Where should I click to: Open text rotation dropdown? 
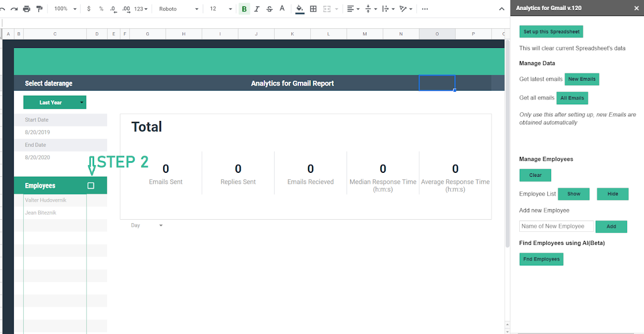tap(406, 9)
